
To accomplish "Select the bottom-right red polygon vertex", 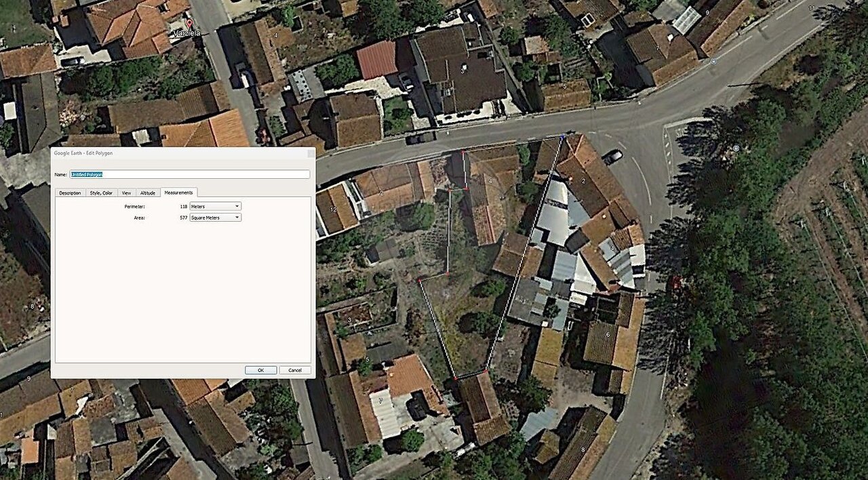I will click(x=486, y=372).
